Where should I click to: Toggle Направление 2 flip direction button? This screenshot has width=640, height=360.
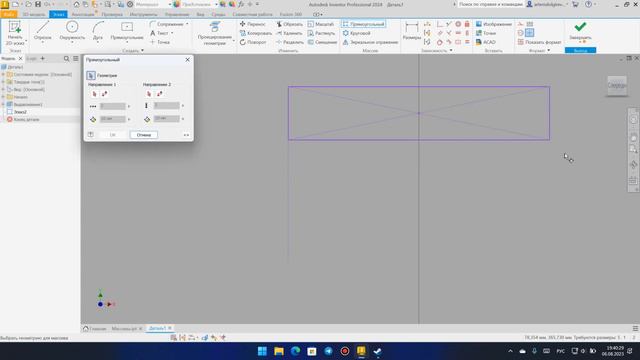(160, 94)
